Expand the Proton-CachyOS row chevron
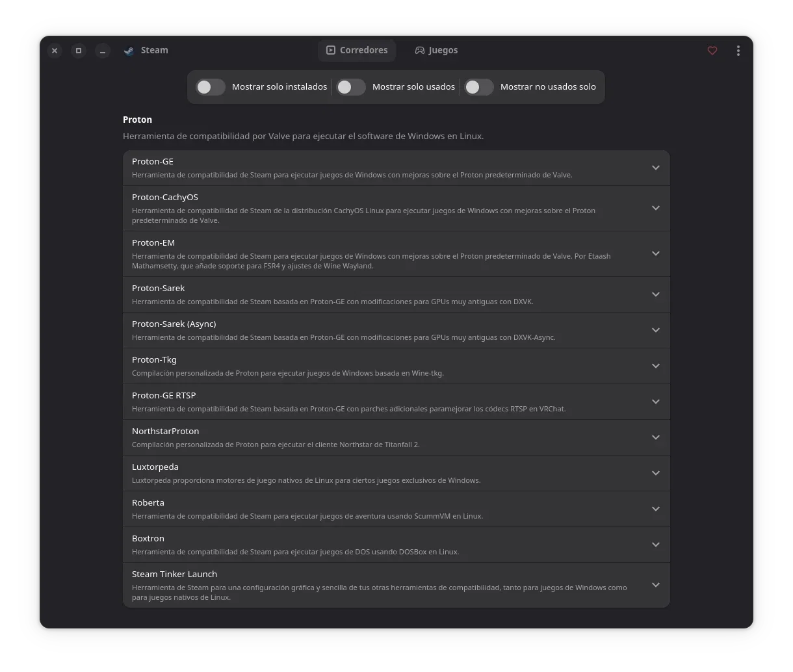The width and height of the screenshot is (793, 672). pos(656,208)
